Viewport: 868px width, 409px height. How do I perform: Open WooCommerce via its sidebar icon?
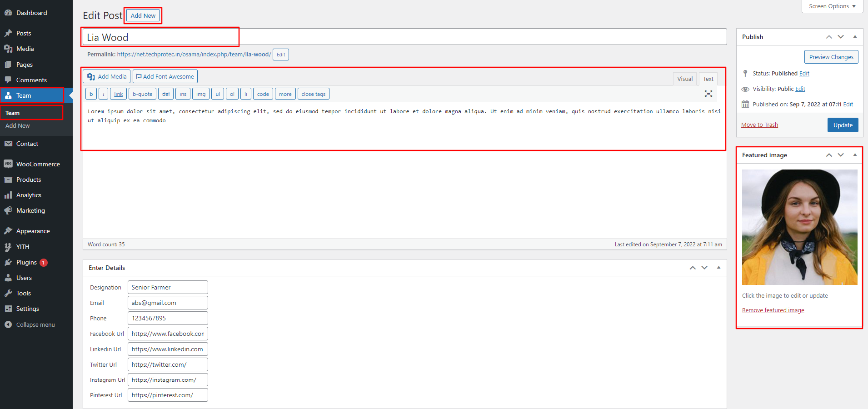(8, 164)
